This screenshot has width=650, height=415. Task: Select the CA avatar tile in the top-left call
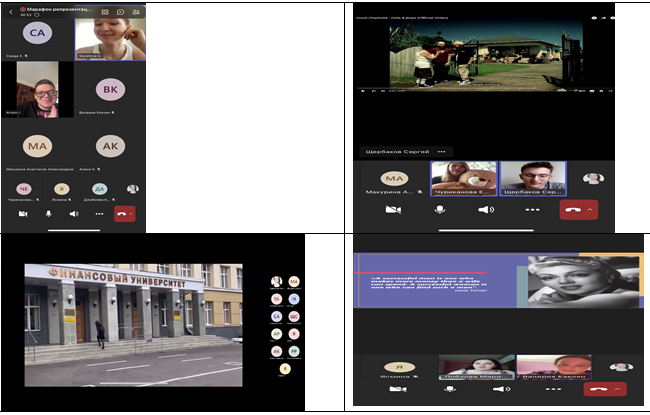point(38,34)
